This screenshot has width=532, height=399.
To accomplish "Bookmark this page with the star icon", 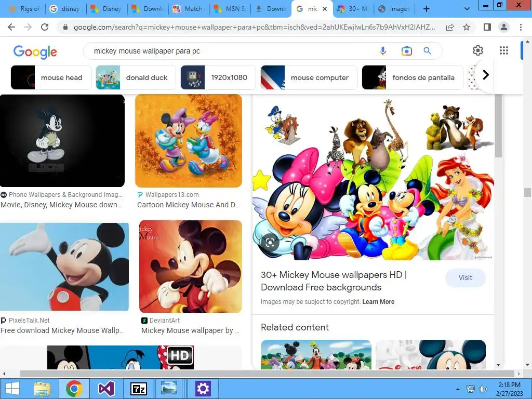I will coord(467,27).
